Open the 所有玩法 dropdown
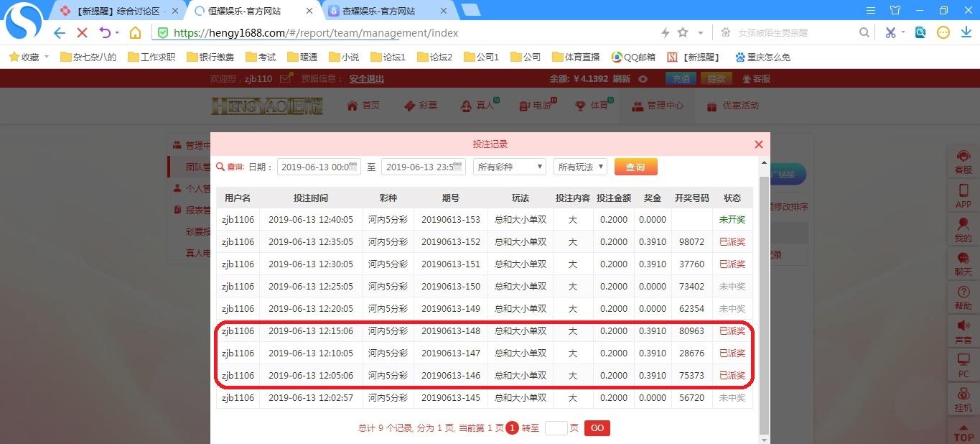Viewport: 980px width, 444px height. tap(581, 167)
